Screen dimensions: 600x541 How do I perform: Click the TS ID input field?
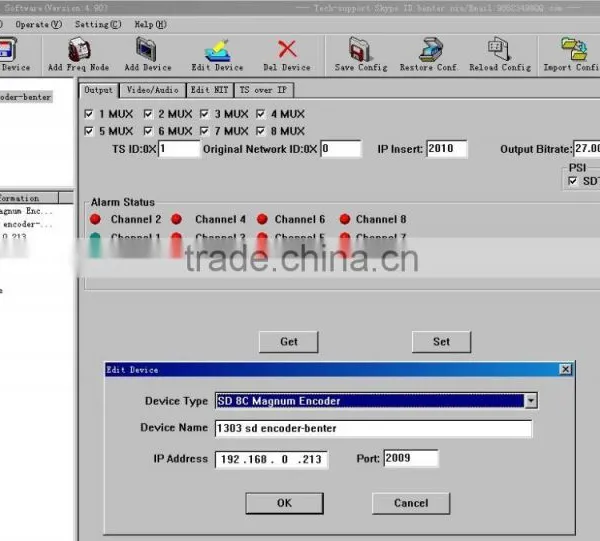pos(179,149)
